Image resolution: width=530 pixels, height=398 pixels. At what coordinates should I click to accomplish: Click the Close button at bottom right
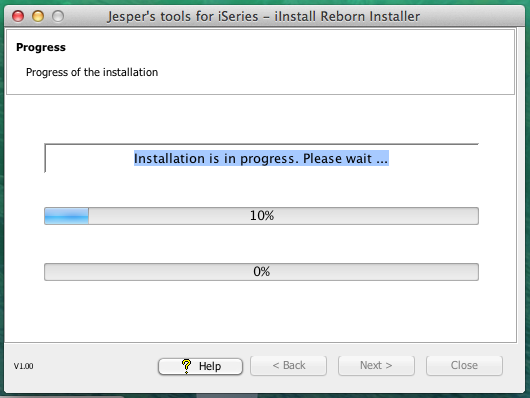tap(464, 366)
